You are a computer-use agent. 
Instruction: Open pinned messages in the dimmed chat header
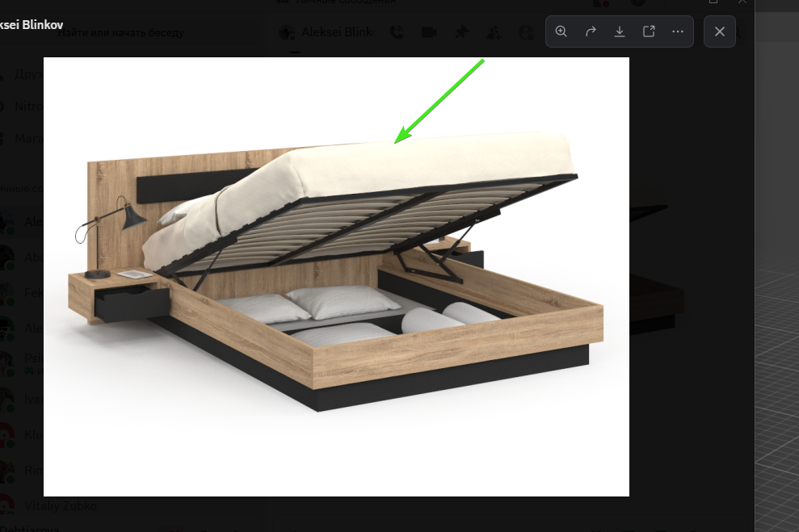tap(461, 32)
